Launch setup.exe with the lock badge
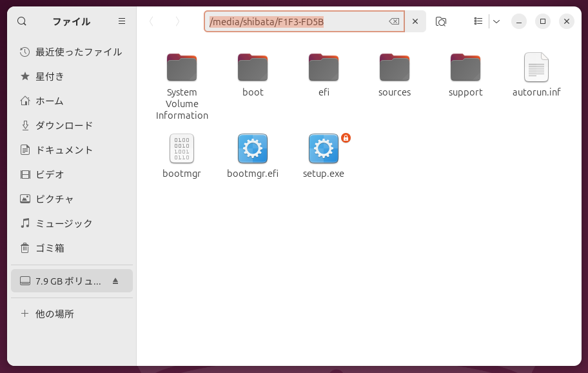Image resolution: width=588 pixels, height=373 pixels. (x=324, y=148)
